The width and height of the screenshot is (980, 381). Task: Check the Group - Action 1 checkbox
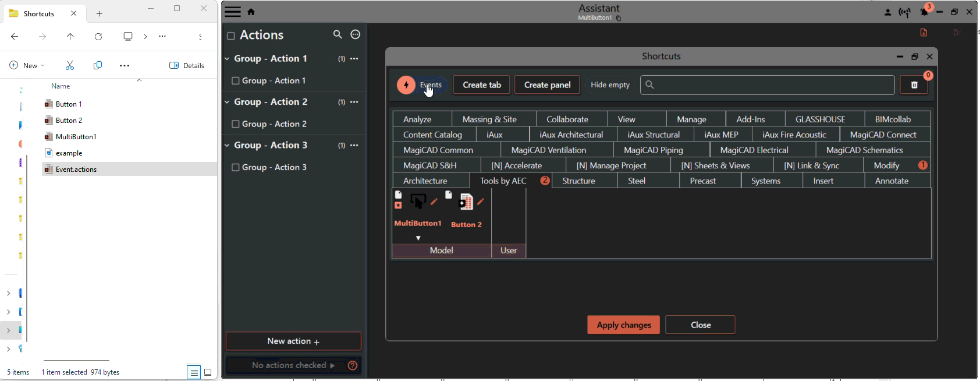point(236,81)
